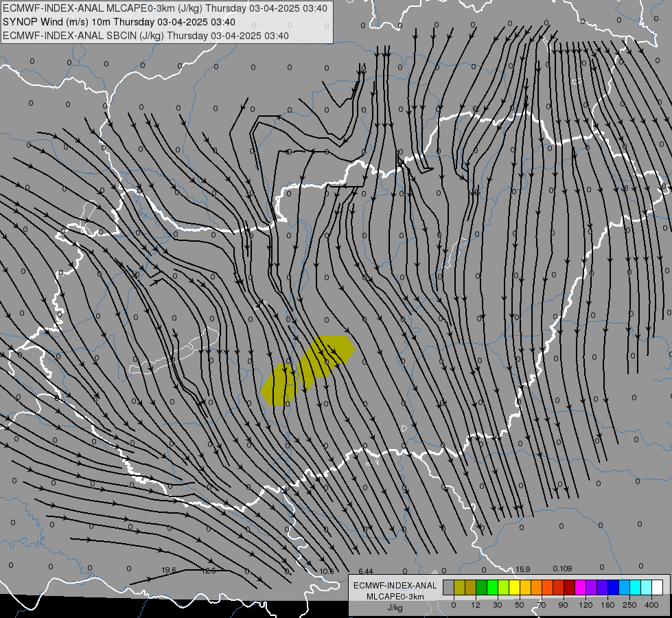This screenshot has width=672, height=618.
Task: Click the 15.9 value on the map
Action: [523, 569]
